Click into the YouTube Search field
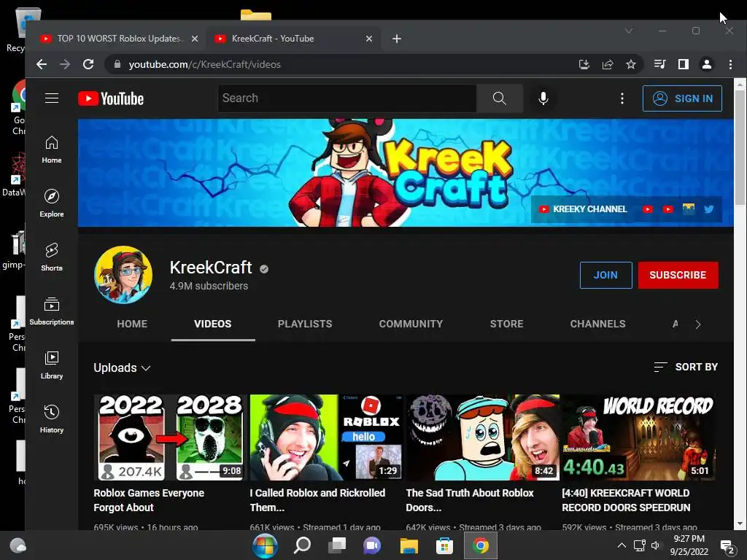This screenshot has height=560, width=747. point(347,98)
